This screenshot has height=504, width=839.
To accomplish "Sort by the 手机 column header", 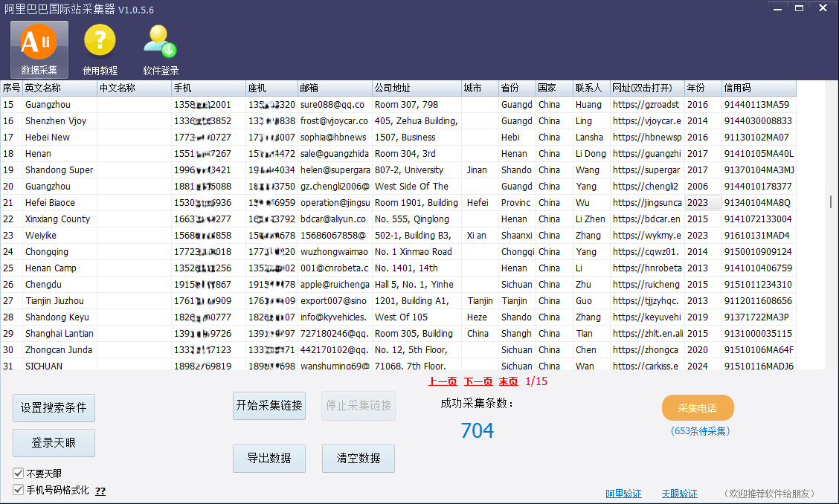I will [209, 88].
